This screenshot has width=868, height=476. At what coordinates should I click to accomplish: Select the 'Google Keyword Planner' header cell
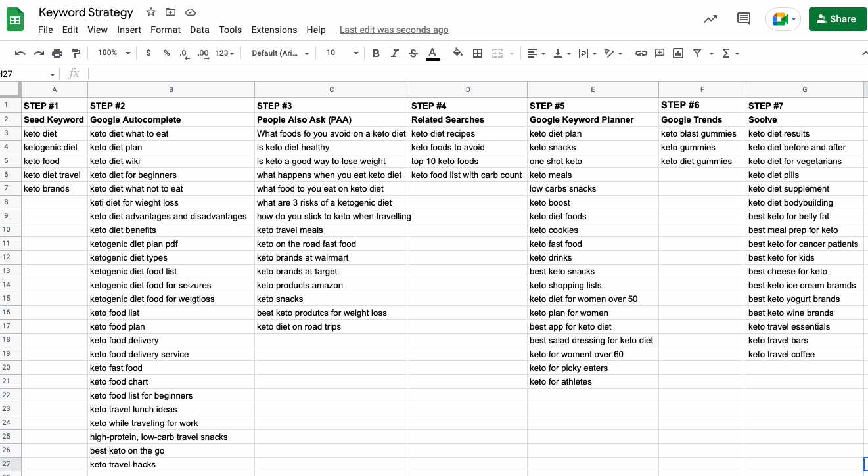click(x=593, y=119)
